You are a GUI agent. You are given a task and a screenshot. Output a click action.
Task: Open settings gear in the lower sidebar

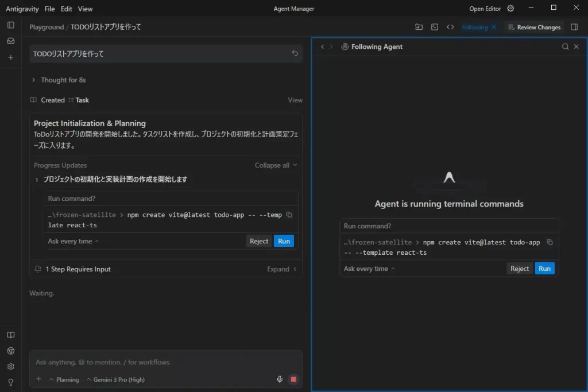(11, 367)
